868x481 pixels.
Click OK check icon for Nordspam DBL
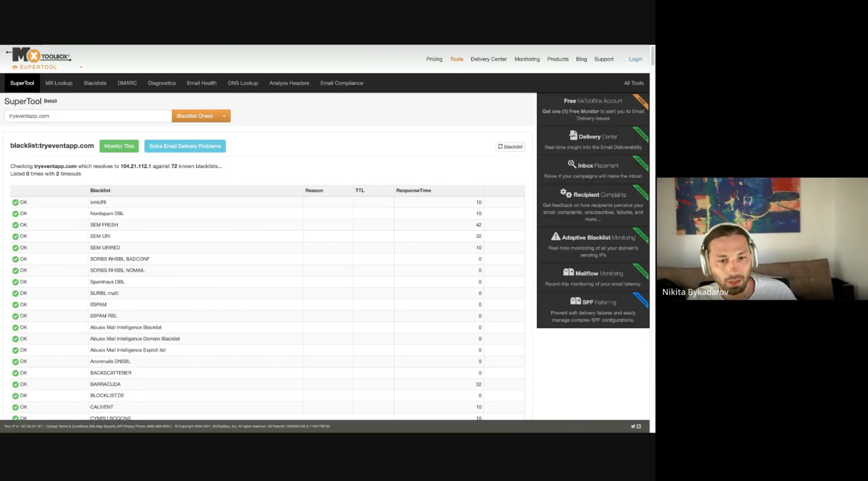pyautogui.click(x=15, y=214)
